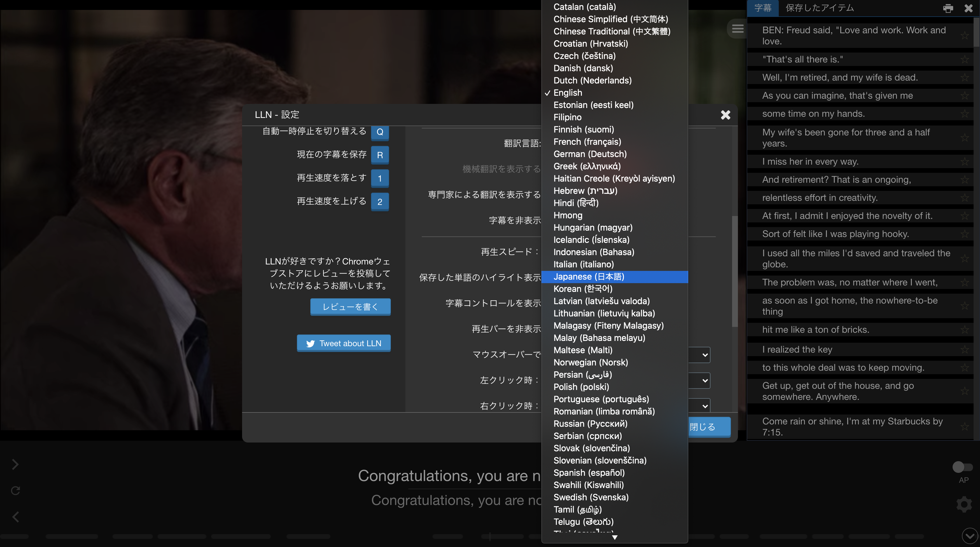
Task: Click the print icon in subtitle panel
Action: tap(949, 7)
